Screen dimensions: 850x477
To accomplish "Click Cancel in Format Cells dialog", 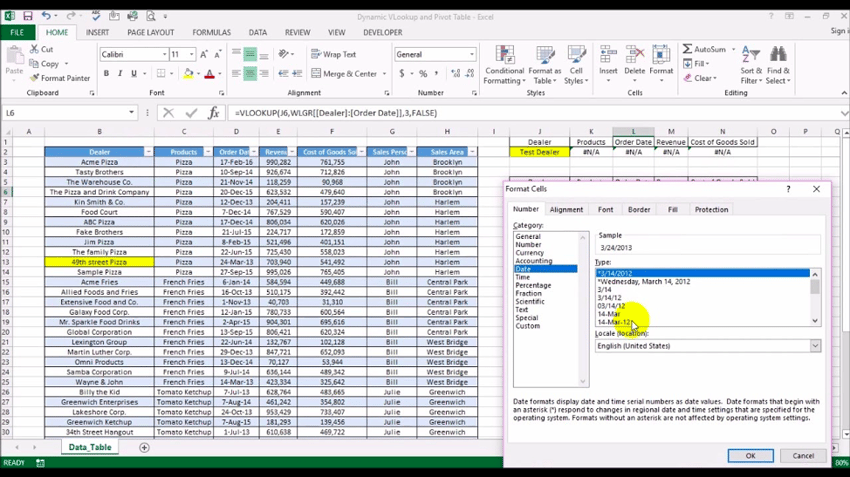I will pos(803,456).
